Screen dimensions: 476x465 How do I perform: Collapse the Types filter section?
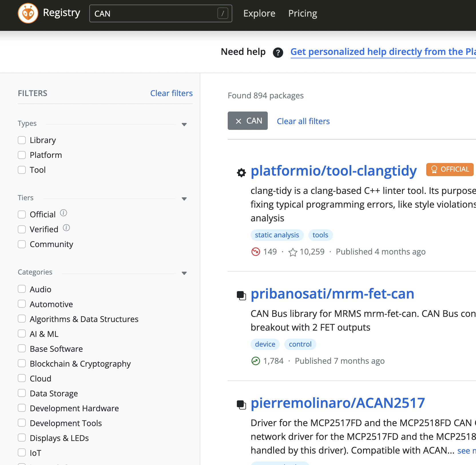pos(184,124)
